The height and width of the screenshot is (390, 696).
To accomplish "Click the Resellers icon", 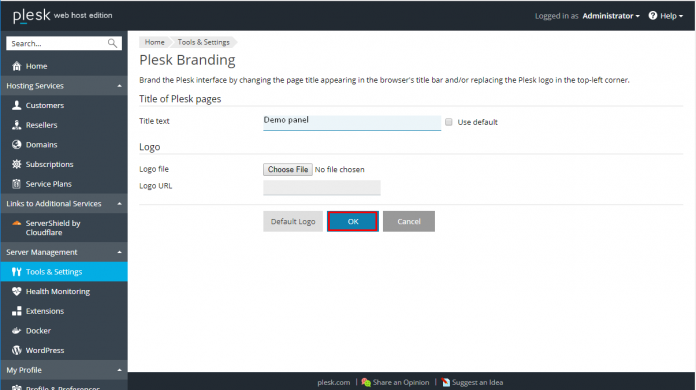I will [16, 125].
